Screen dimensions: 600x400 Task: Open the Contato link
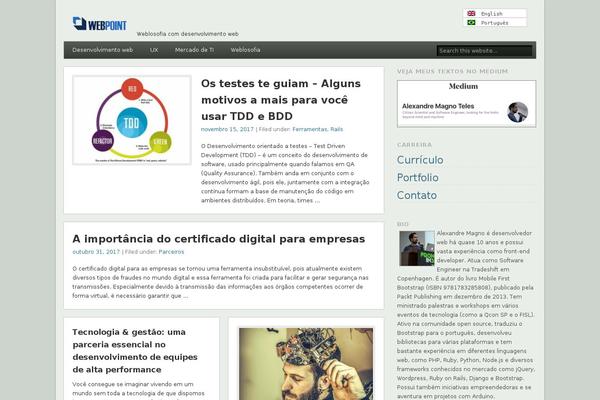tap(417, 195)
